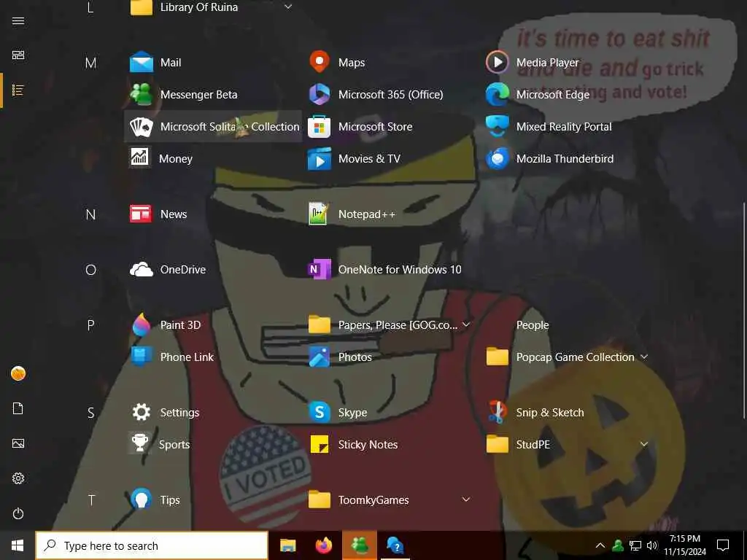Viewport: 747px width, 560px height.
Task: Launch Skype icon
Action: 320,413
